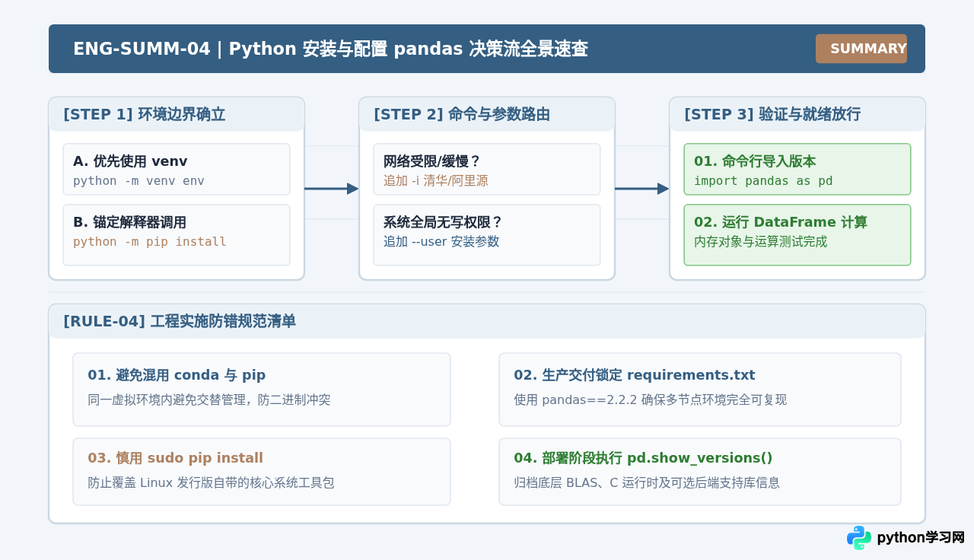Click the question "系统全局无写权限？"
Screen dimensions: 974x560
point(444,222)
